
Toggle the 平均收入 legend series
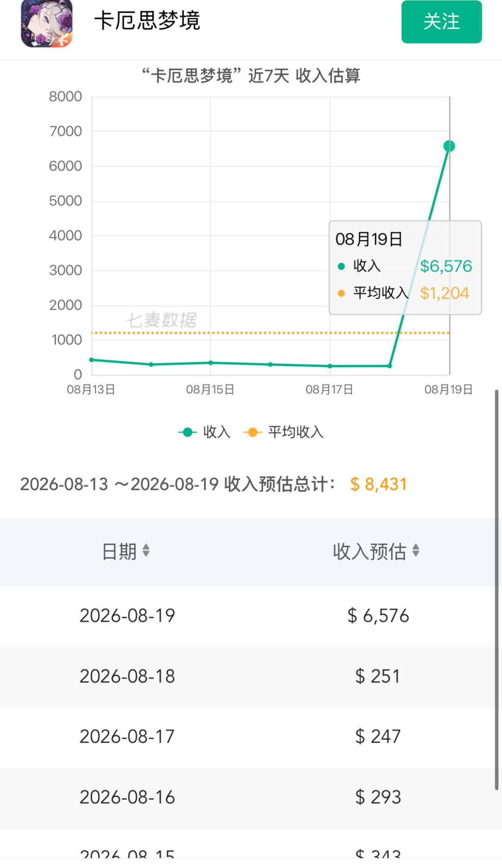coord(284,432)
